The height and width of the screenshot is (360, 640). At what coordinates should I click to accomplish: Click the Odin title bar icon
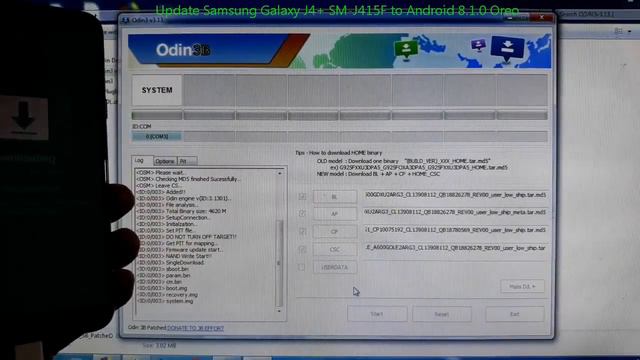(x=125, y=20)
